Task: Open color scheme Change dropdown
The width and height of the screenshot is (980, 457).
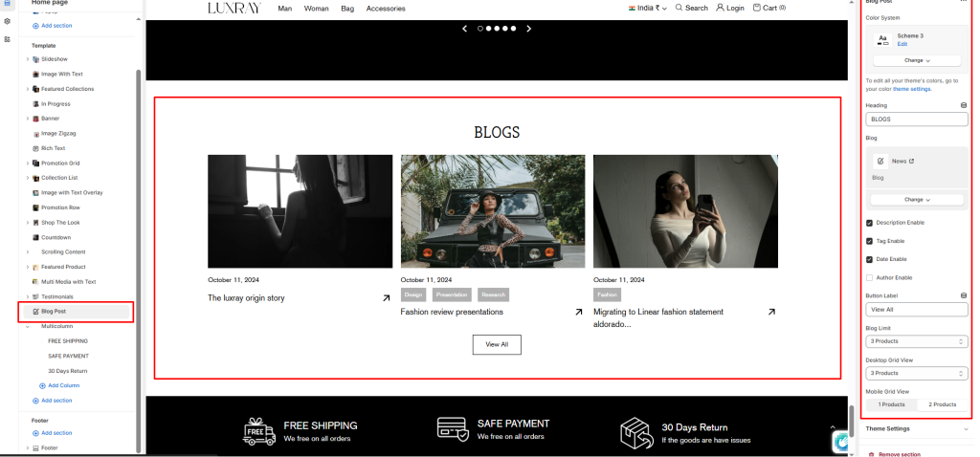Action: click(x=917, y=60)
